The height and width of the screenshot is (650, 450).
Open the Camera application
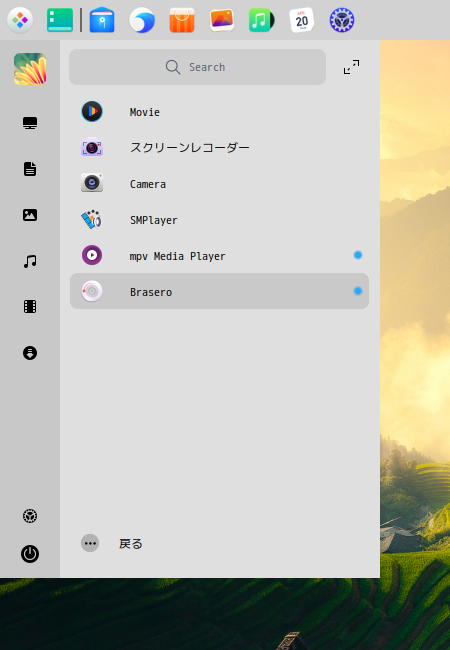219,184
